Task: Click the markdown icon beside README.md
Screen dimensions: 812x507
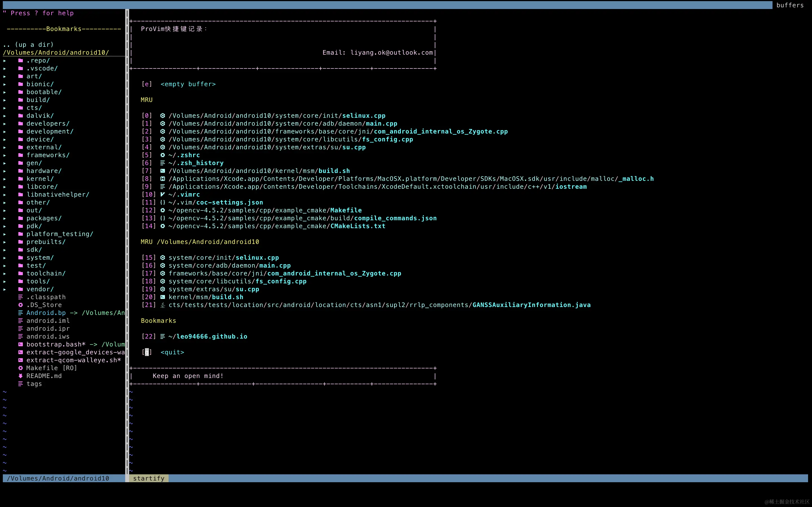Action: [21, 376]
